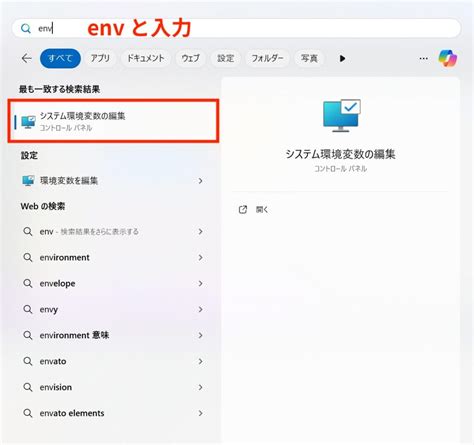
Task: Click the 開く open icon in preview pane
Action: tap(243, 210)
